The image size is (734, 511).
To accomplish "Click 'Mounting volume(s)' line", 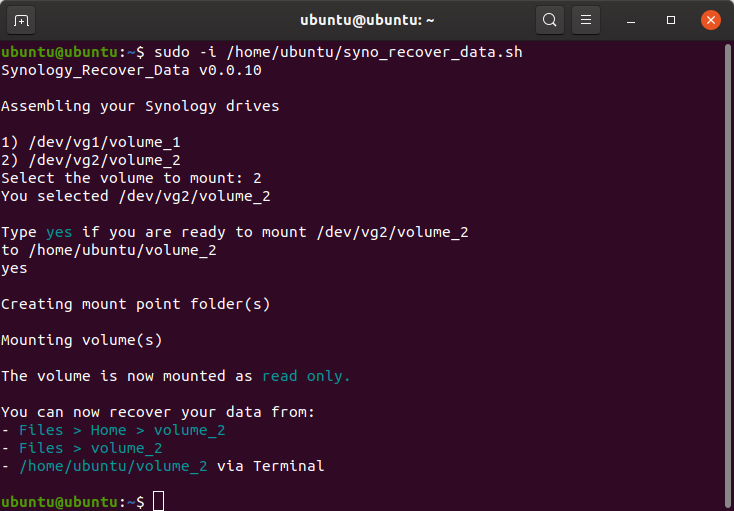I will 81,340.
